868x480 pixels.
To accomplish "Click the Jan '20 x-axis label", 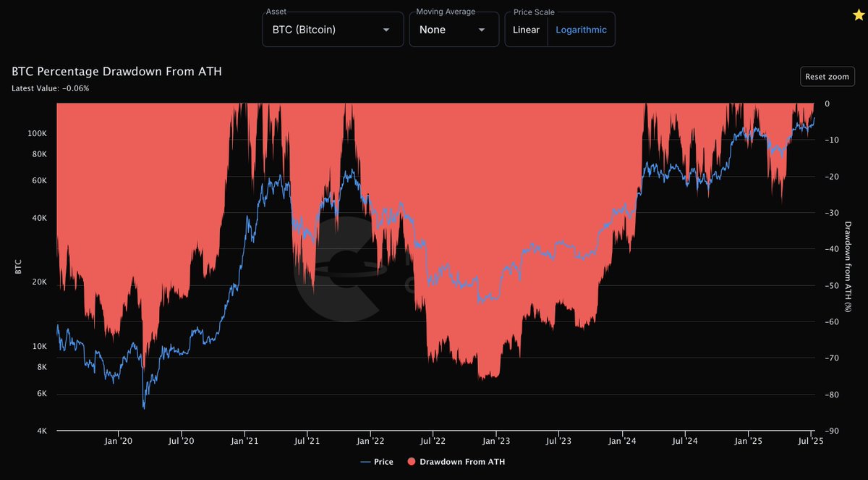I will (118, 440).
